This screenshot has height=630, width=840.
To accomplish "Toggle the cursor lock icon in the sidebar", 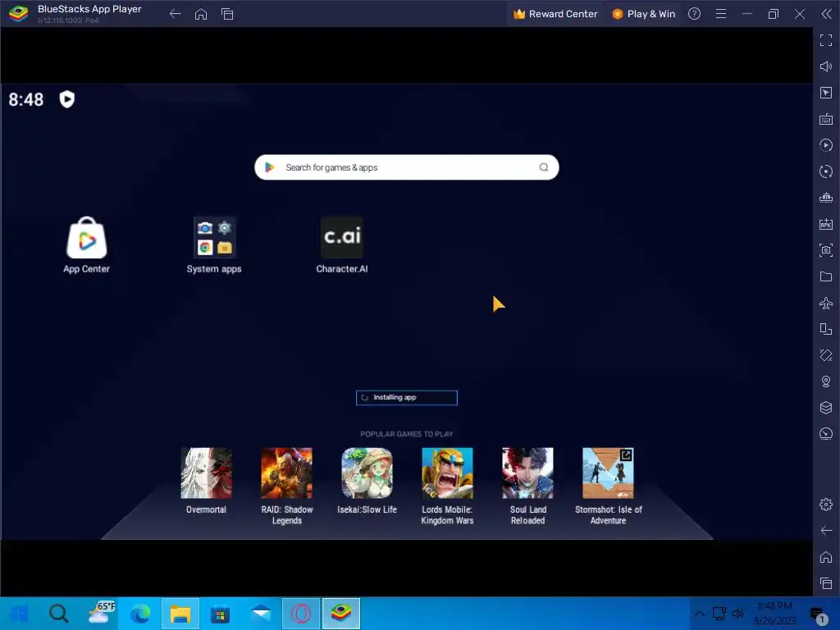I will (826, 93).
